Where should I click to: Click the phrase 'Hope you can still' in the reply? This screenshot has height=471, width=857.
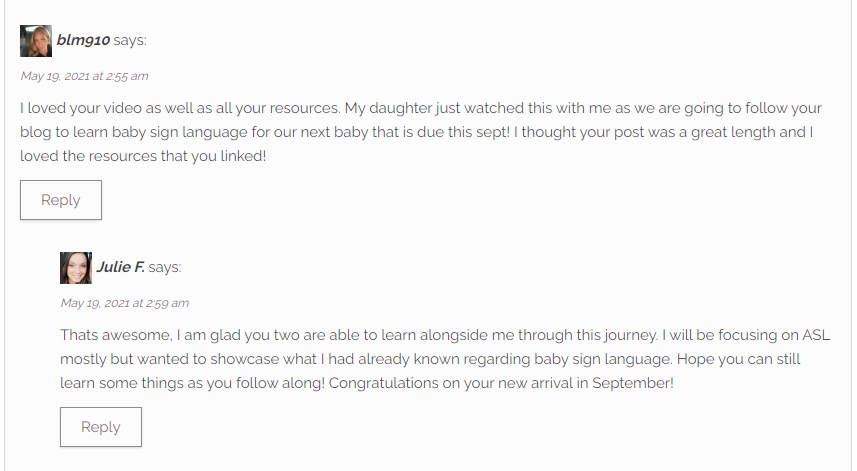(738, 359)
